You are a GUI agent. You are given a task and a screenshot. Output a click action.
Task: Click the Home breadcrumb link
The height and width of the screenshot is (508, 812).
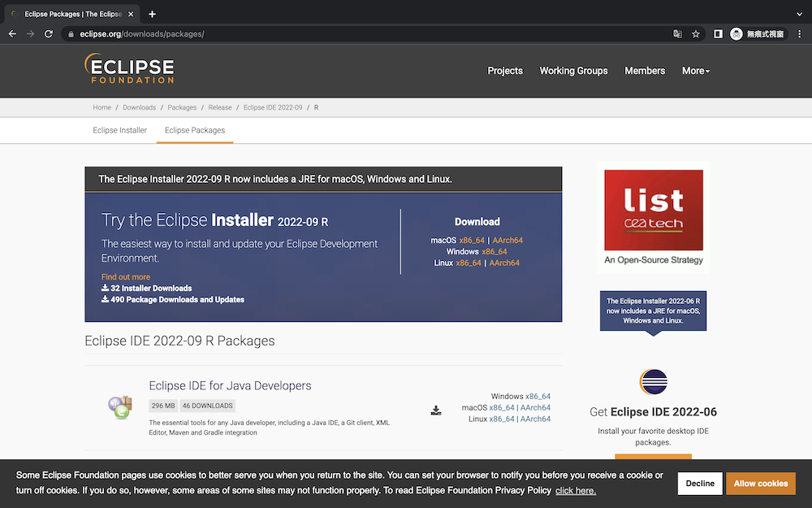[102, 107]
